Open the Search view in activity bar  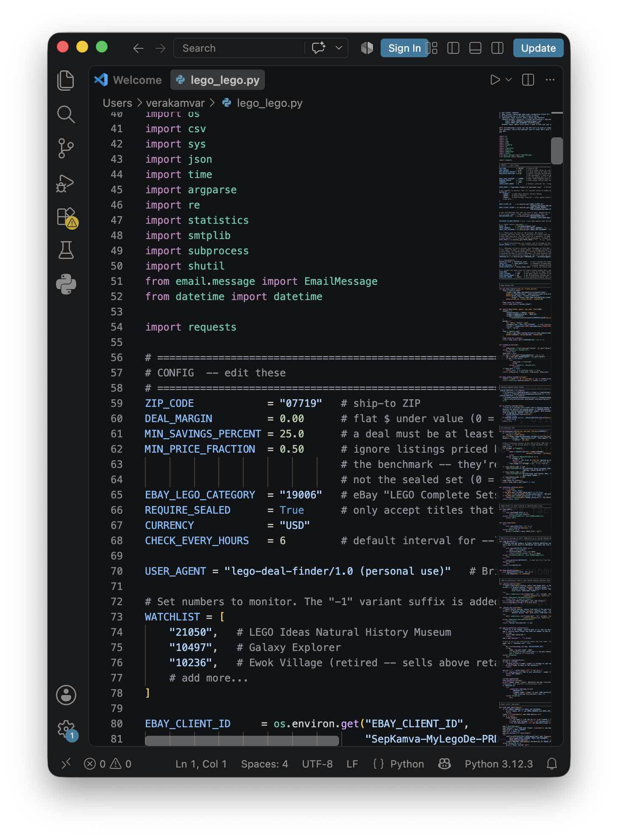(66, 114)
